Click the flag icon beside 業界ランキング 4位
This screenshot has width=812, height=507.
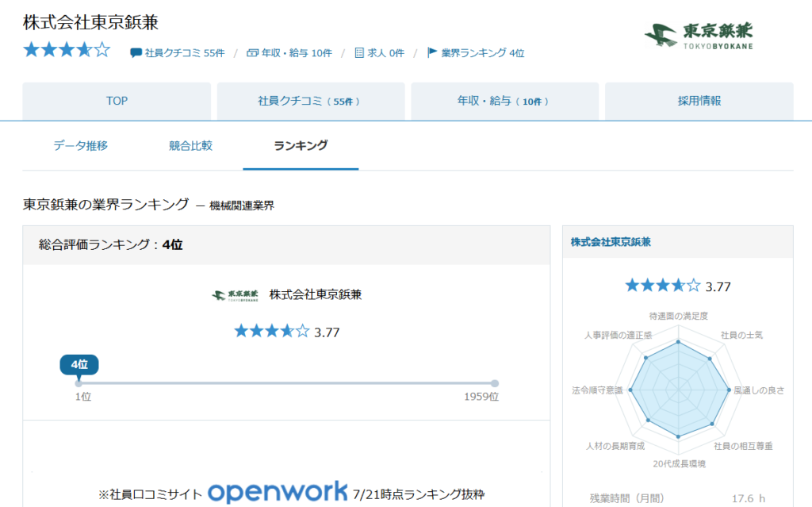[432, 52]
